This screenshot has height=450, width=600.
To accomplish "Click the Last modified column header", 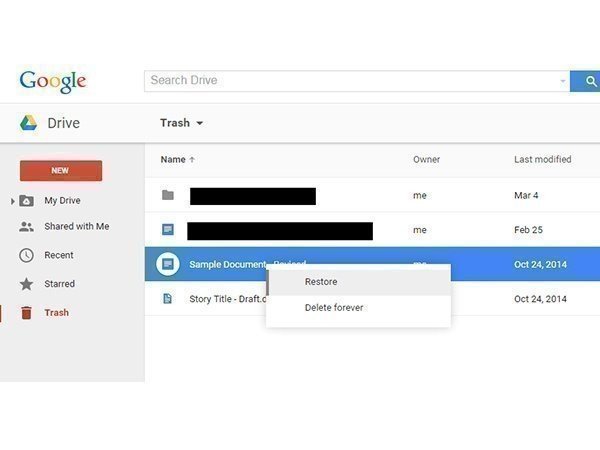I will click(542, 159).
